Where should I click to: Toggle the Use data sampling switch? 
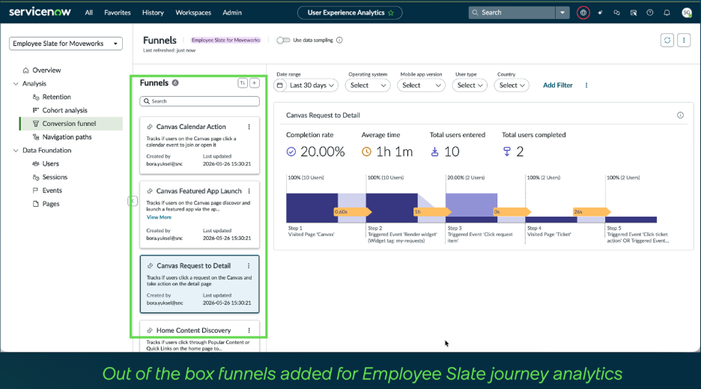283,40
